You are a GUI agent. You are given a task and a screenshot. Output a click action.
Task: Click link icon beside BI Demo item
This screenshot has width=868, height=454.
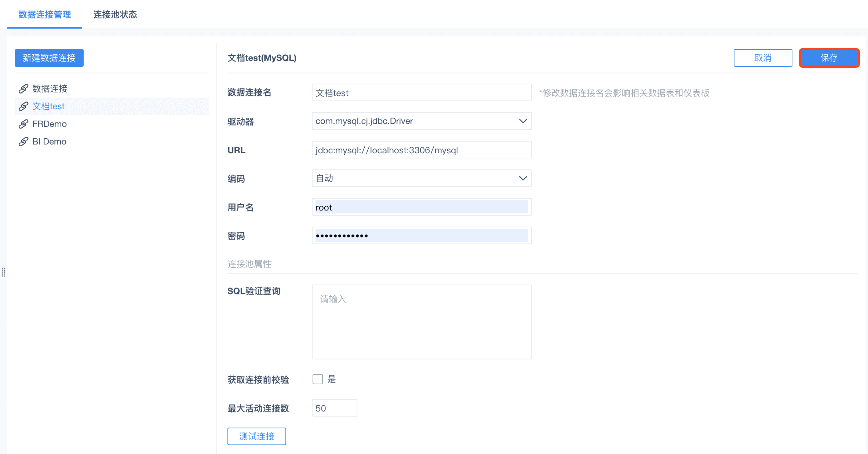click(23, 142)
